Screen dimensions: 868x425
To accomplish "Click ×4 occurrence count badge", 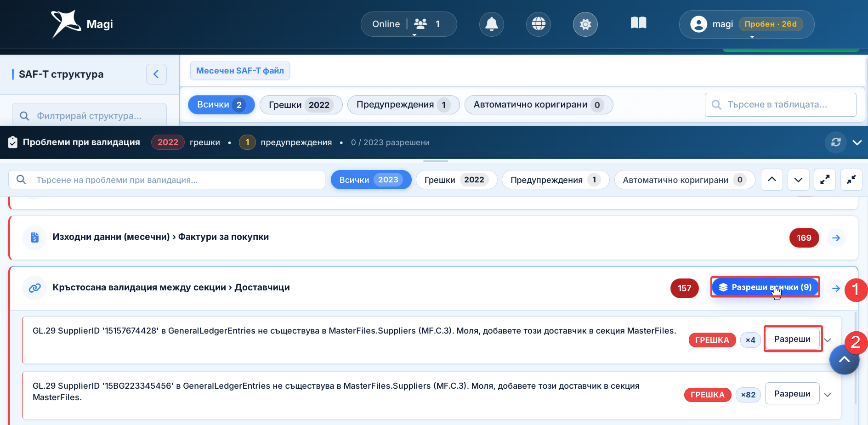I will click(750, 340).
